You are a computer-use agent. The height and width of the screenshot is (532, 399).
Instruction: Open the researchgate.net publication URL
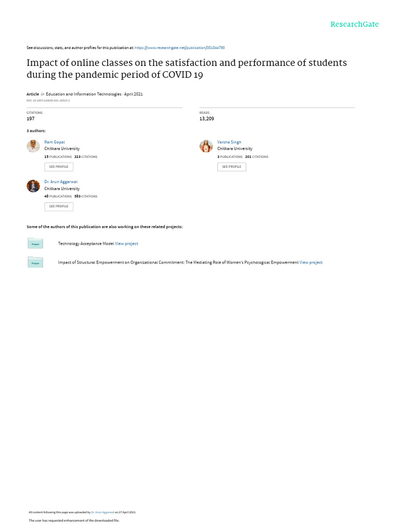click(179, 48)
